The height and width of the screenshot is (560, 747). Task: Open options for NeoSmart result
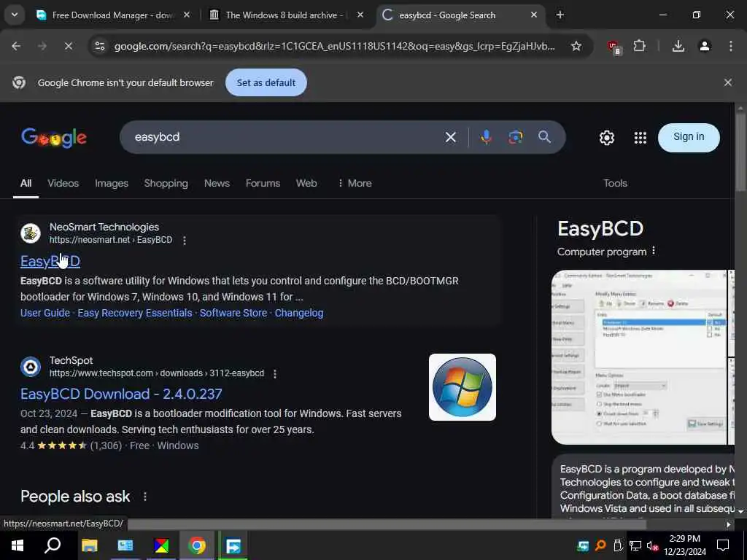click(185, 241)
